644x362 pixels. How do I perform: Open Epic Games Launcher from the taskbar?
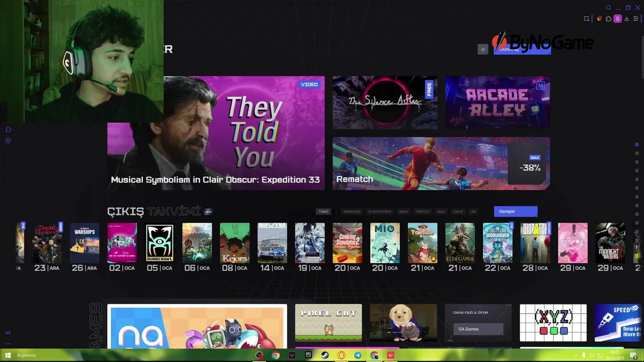[x=308, y=355]
